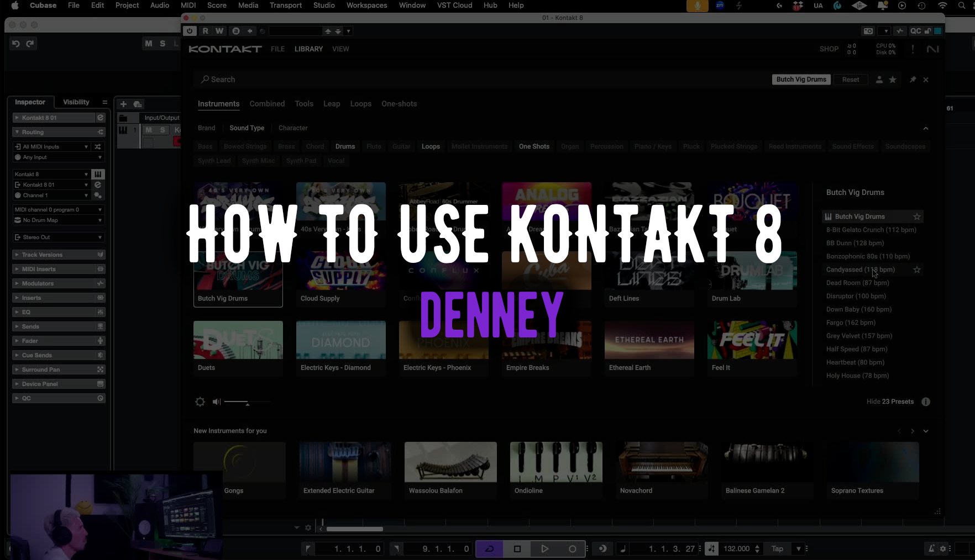
Task: Enable cycle mode in the transport bar
Action: click(489, 548)
